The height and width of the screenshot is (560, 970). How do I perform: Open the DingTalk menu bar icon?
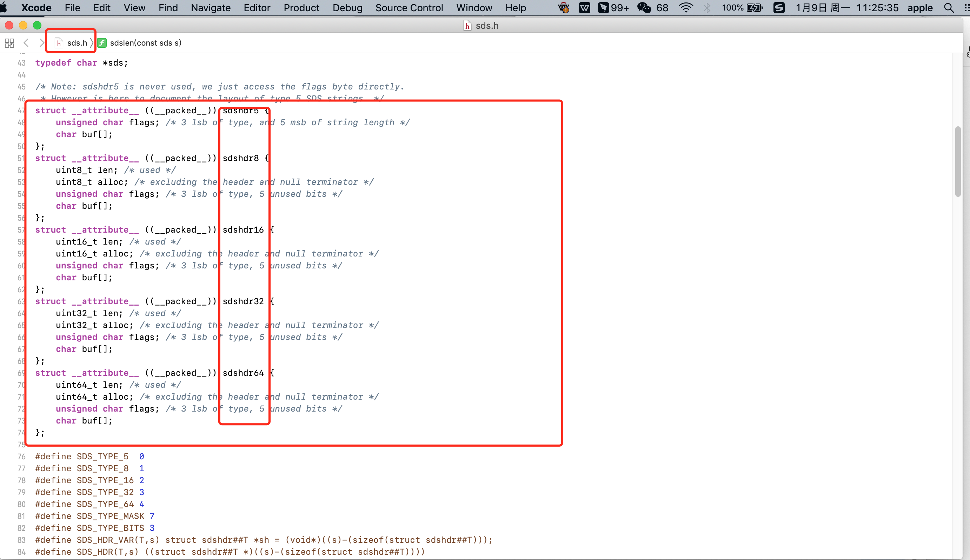point(604,8)
